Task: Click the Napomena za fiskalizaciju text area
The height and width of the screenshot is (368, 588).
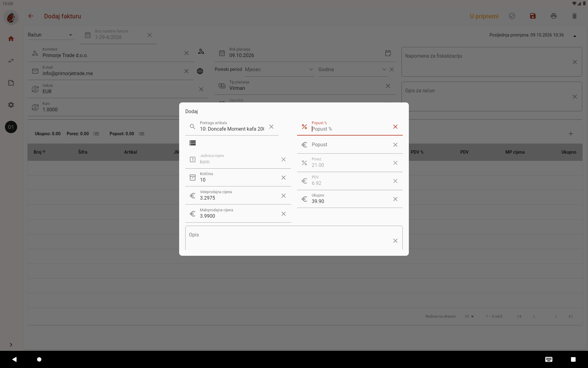Action: pyautogui.click(x=492, y=62)
